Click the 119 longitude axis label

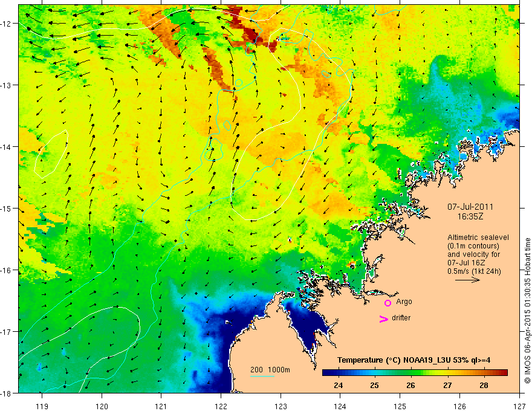point(42,406)
